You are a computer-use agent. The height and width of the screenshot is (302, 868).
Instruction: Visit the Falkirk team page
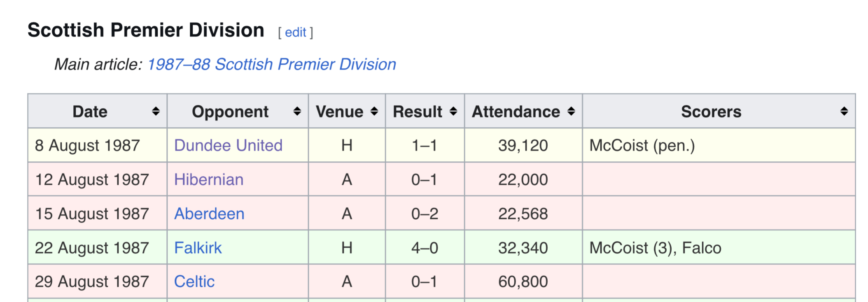(x=198, y=248)
